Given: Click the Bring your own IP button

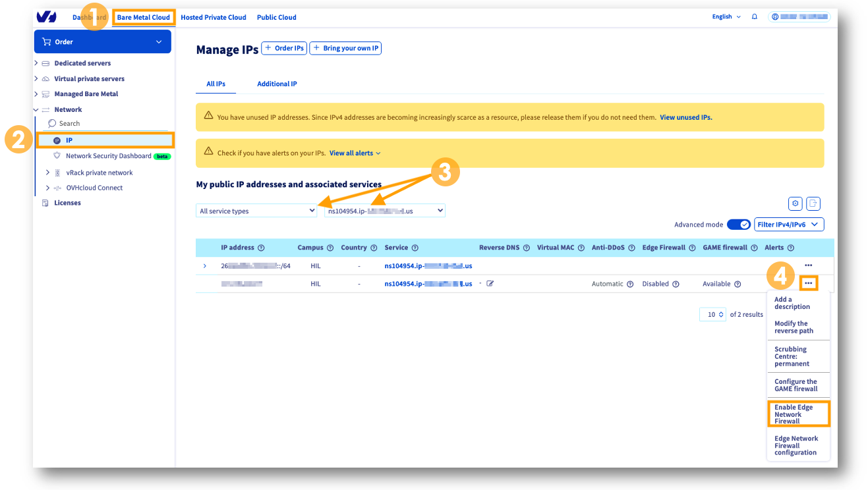Looking at the screenshot, I should (345, 47).
